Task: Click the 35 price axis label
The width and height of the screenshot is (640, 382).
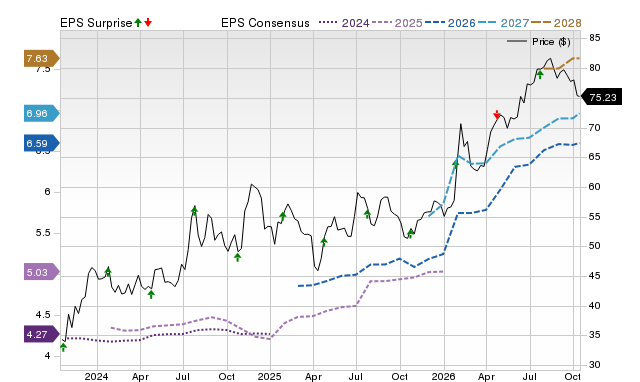Action: pos(595,335)
